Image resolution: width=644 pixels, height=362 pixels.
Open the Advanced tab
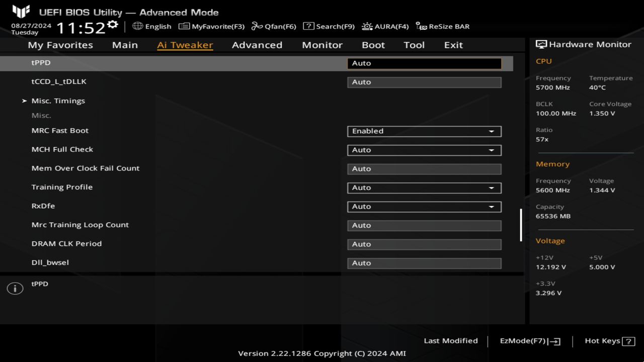click(x=257, y=45)
